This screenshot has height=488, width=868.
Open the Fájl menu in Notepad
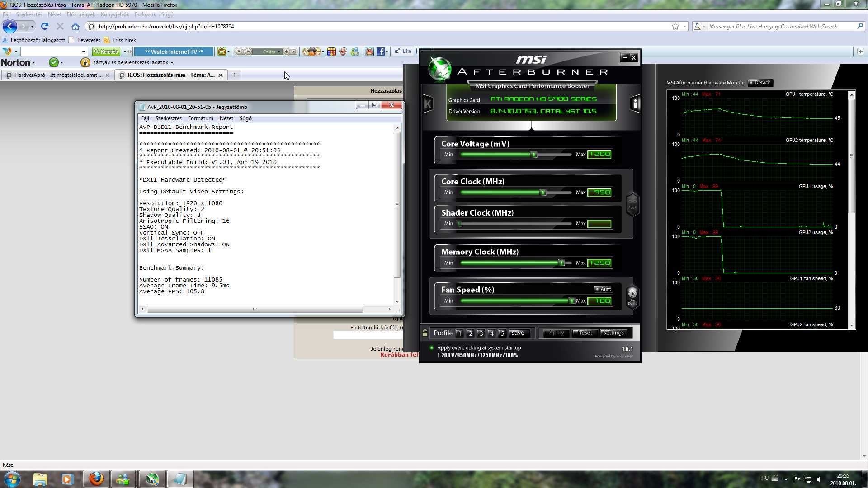point(145,118)
